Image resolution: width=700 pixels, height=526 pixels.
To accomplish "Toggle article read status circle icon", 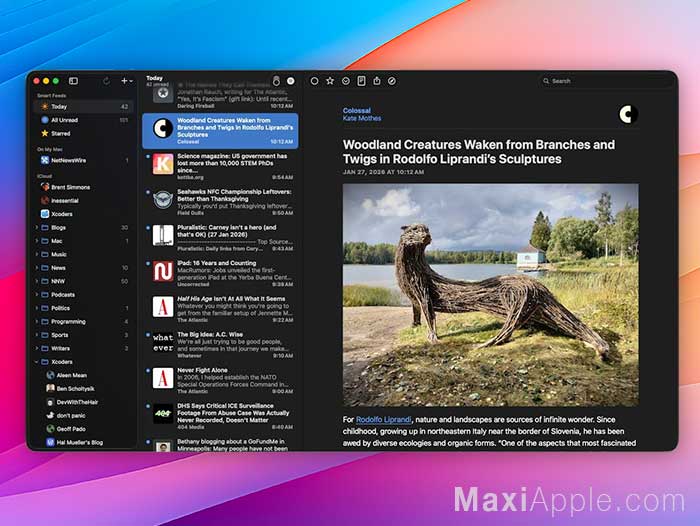I will coord(314,81).
